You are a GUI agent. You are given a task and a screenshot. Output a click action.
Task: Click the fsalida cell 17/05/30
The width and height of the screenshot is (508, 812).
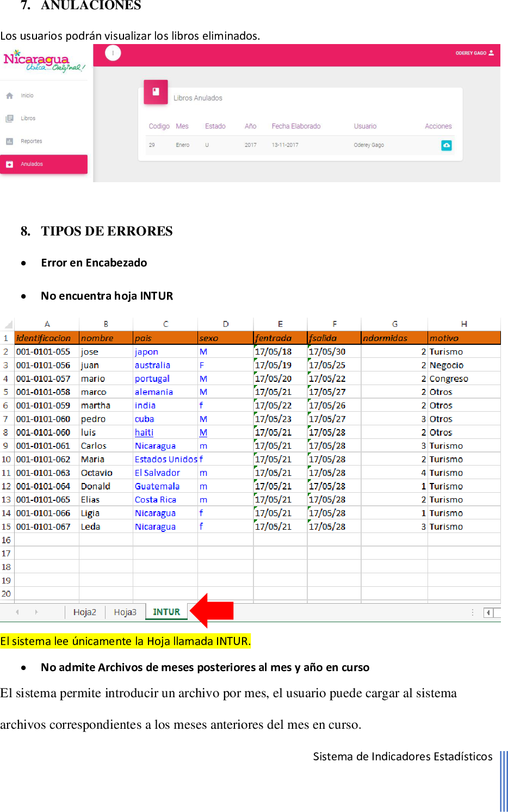coord(334,352)
